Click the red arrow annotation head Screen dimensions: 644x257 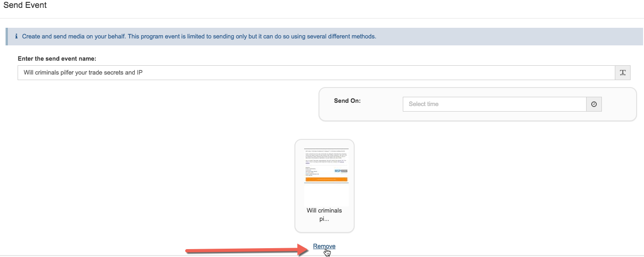point(306,250)
